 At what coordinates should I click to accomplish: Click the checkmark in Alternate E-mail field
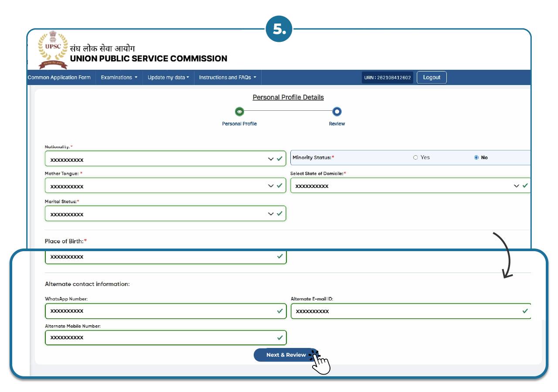[x=524, y=311]
